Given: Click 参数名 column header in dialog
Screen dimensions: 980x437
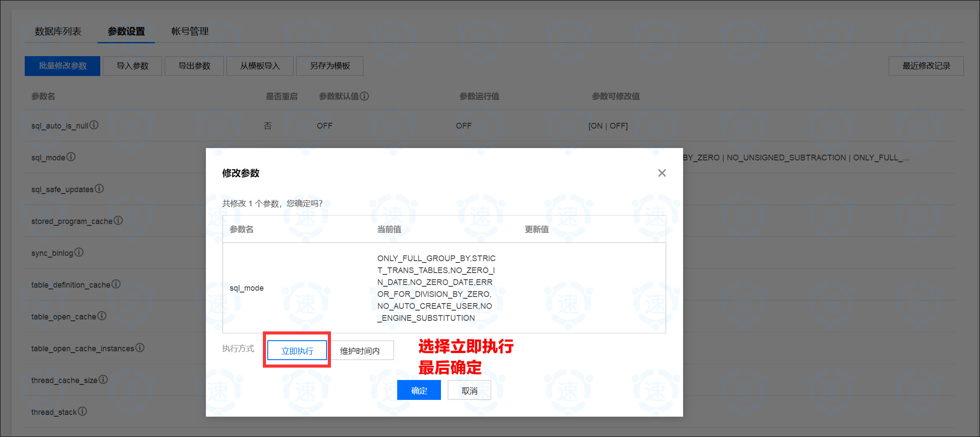Looking at the screenshot, I should click(242, 229).
